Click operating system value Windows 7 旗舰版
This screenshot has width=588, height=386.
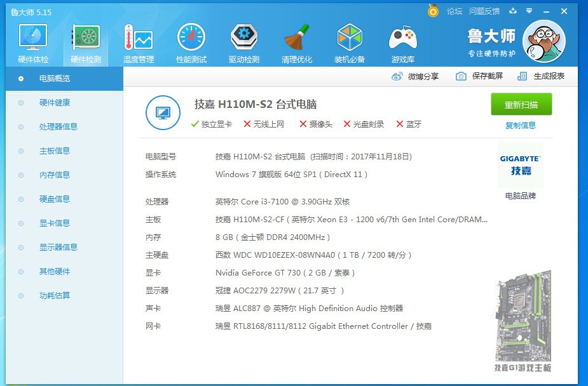tap(291, 175)
